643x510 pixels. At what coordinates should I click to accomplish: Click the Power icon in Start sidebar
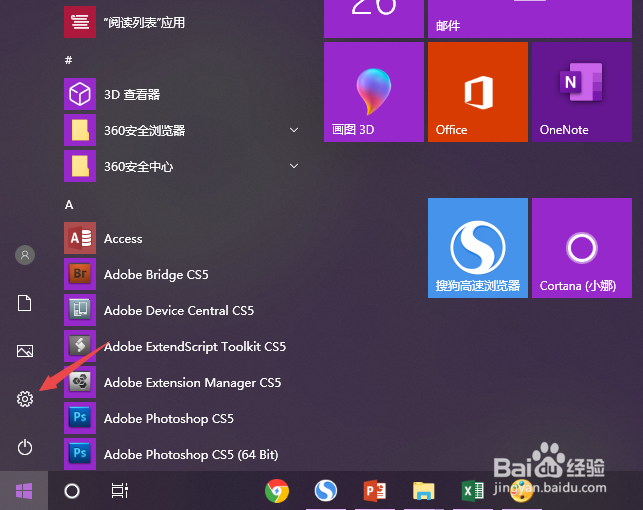point(25,447)
